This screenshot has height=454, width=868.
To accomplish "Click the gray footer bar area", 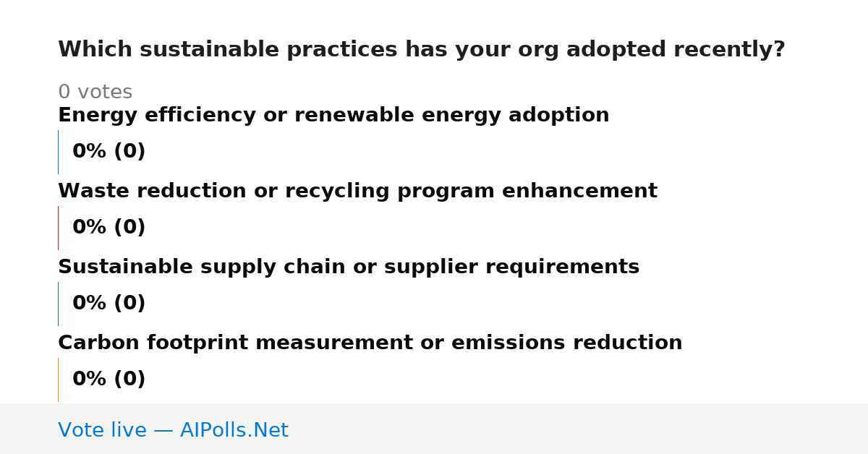I will pyautogui.click(x=434, y=429).
